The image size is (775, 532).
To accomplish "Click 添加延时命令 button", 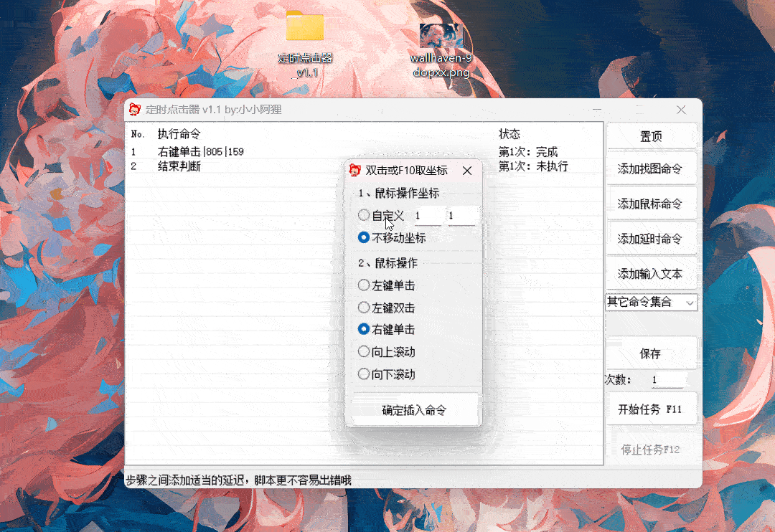I will (651, 239).
